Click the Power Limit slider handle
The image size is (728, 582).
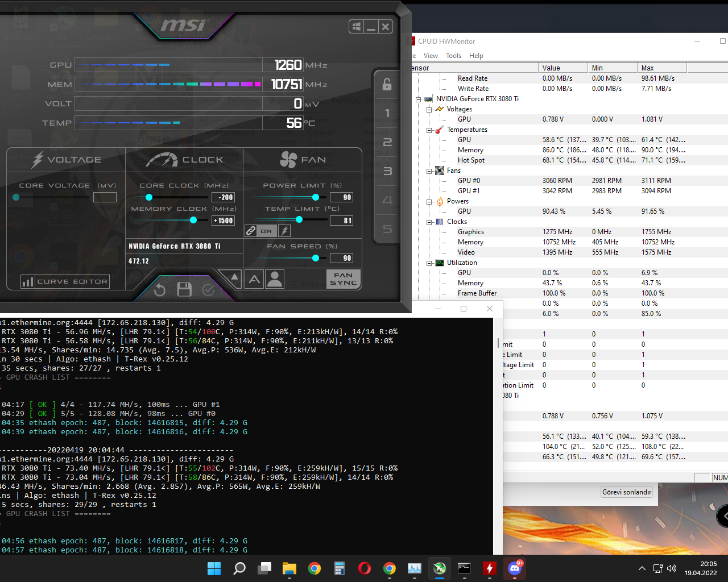[316, 197]
